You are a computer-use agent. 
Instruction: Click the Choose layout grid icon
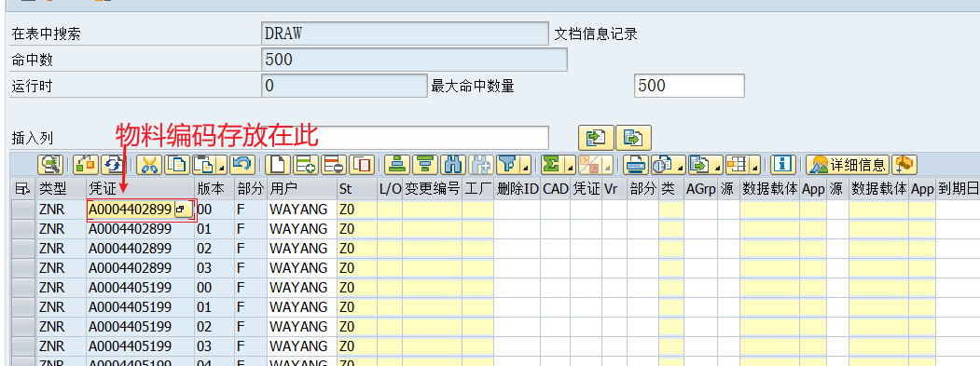[738, 165]
